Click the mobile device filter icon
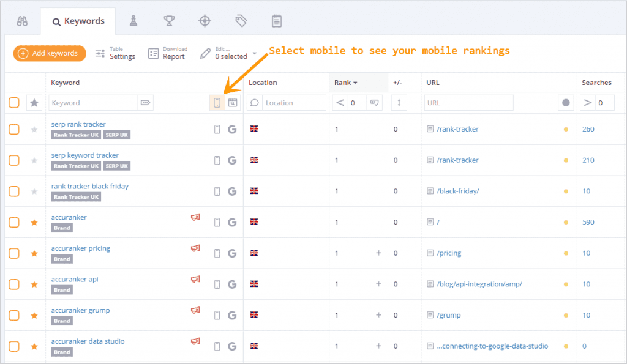 [x=217, y=103]
